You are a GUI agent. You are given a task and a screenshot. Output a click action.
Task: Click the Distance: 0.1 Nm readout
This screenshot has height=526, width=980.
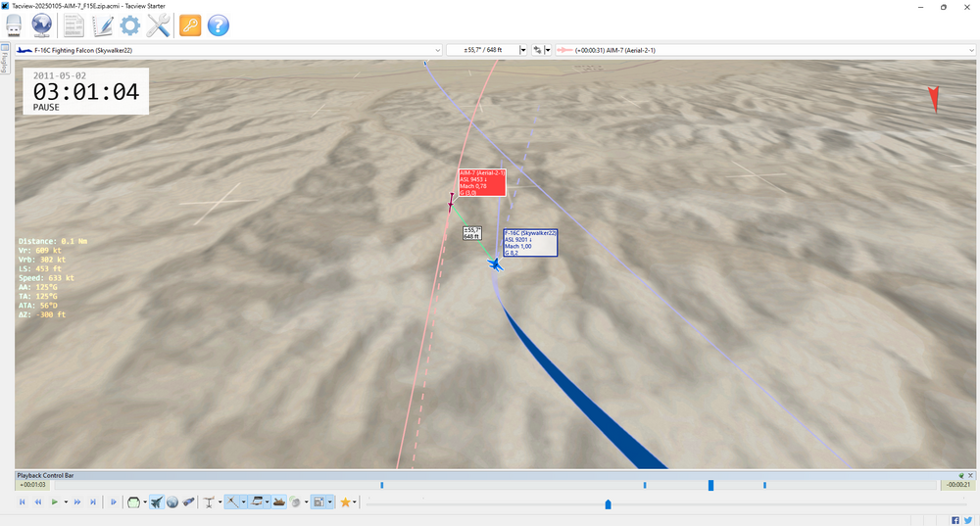tap(53, 241)
